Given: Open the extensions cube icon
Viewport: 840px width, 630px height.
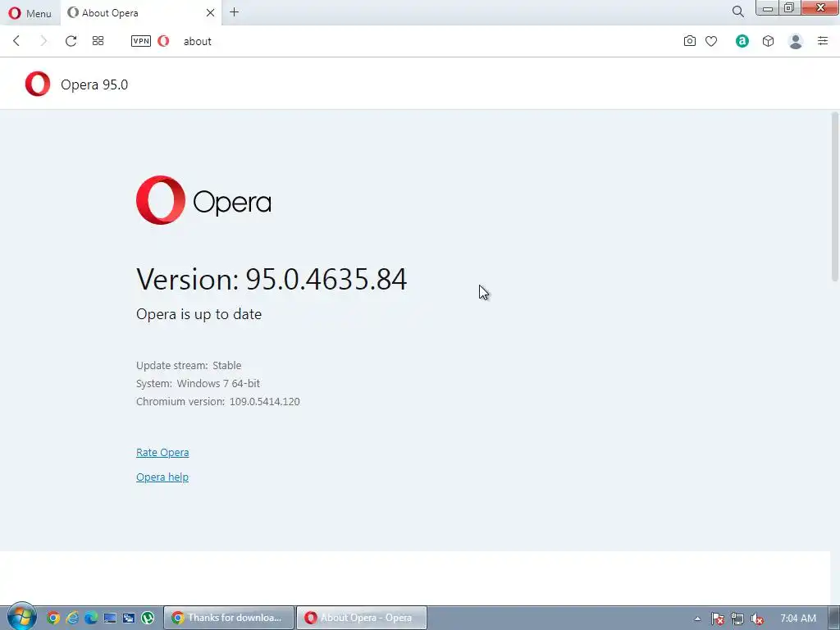Looking at the screenshot, I should (768, 41).
